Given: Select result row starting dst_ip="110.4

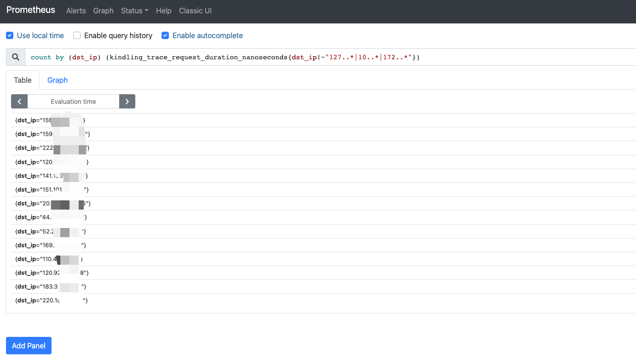Looking at the screenshot, I should pos(324,259).
